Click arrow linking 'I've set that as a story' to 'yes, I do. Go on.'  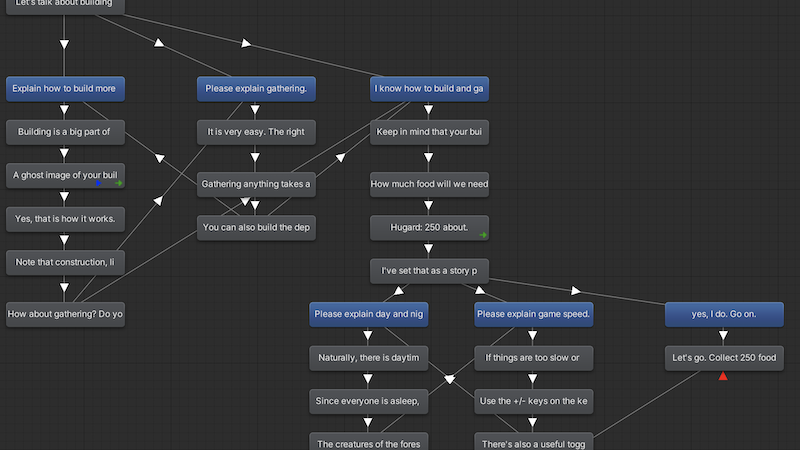click(x=576, y=290)
